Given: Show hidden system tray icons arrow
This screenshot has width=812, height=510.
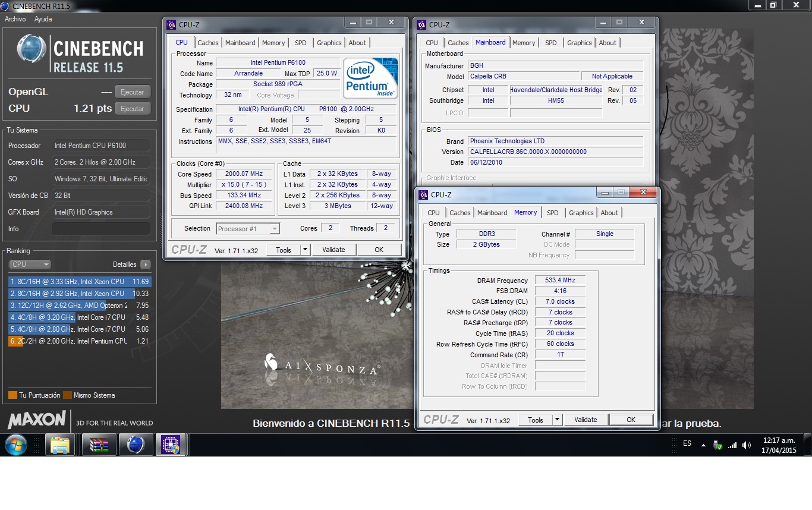Looking at the screenshot, I should (x=703, y=445).
